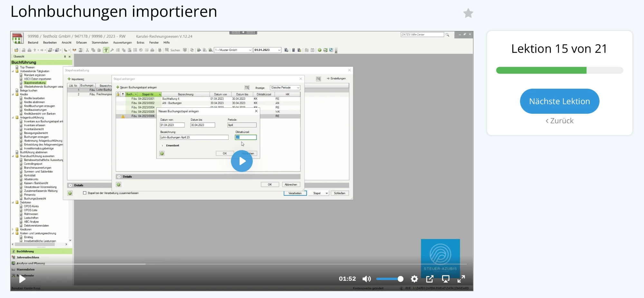Image resolution: width=644 pixels, height=298 pixels.
Task: Click the Schließen button
Action: [x=339, y=193]
